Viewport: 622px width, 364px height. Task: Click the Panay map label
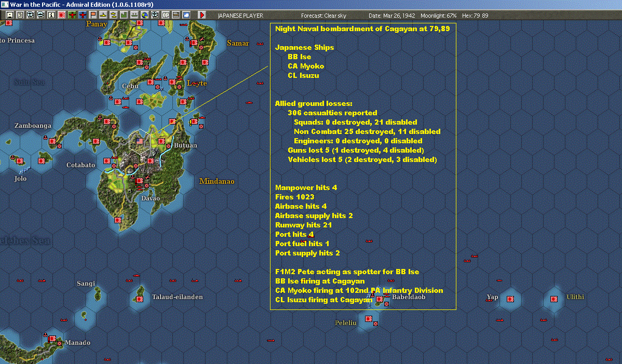click(97, 24)
